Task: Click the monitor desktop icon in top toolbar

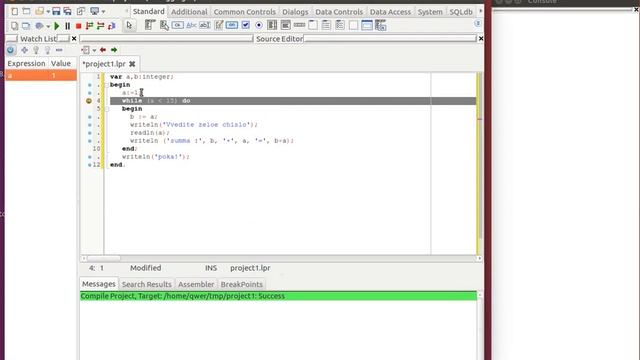Action: 94,11
